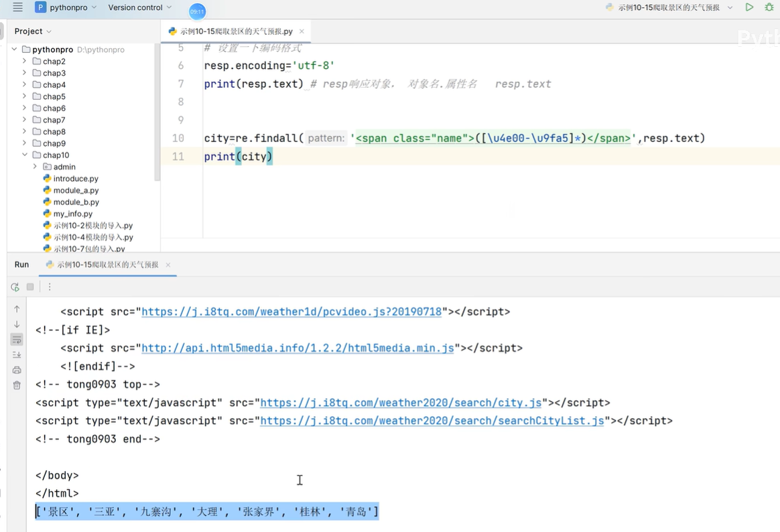Print console output with printer icon
780x532 pixels.
coord(17,370)
